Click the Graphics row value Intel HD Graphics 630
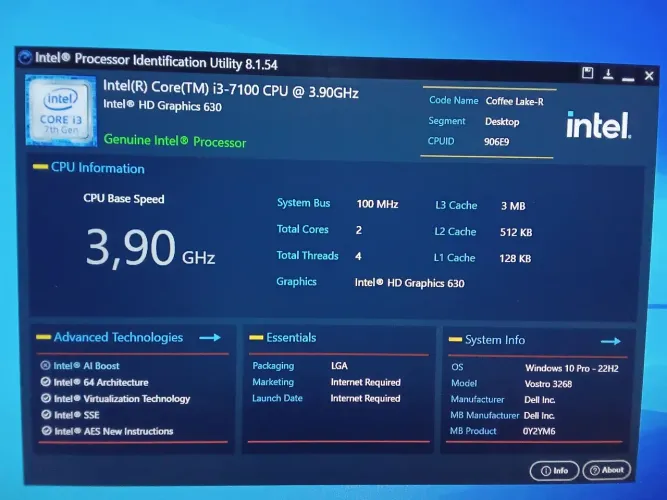 410,283
